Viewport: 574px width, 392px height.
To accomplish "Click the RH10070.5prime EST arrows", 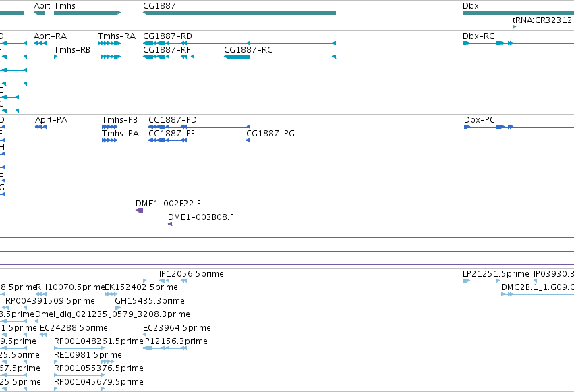I will pos(41,294).
